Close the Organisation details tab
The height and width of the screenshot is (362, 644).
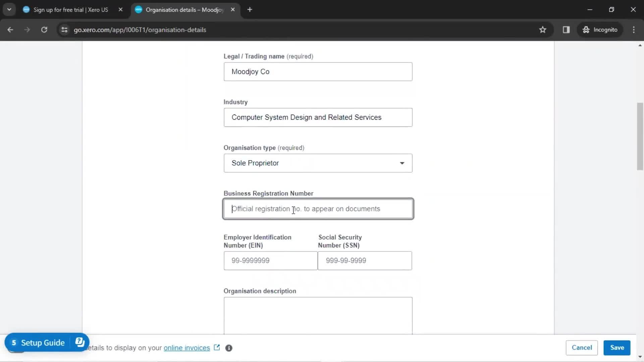click(x=233, y=10)
